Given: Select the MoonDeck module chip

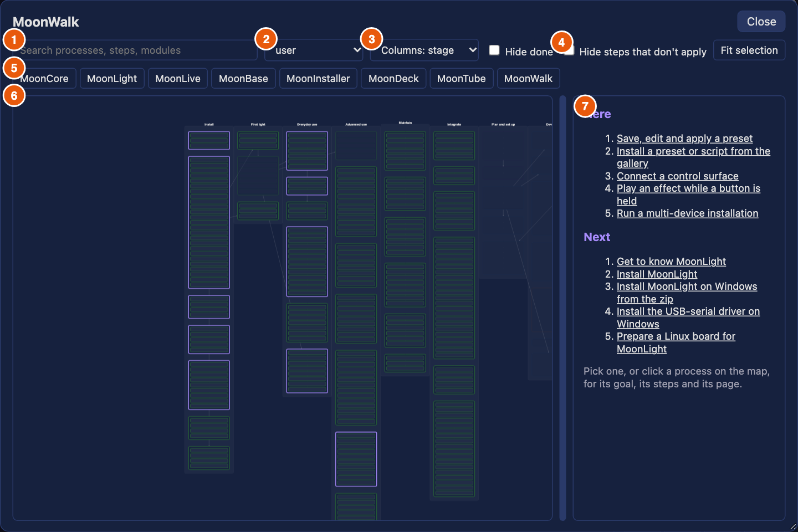Looking at the screenshot, I should 393,78.
